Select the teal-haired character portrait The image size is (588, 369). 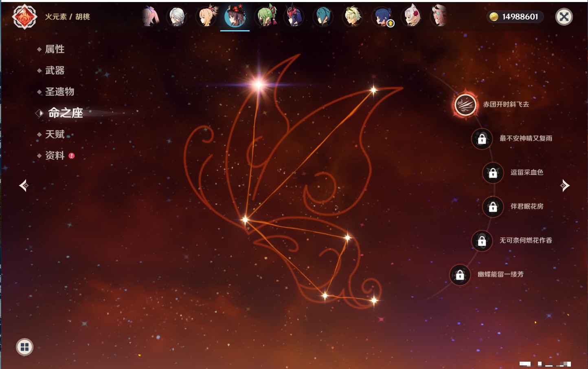[323, 17]
